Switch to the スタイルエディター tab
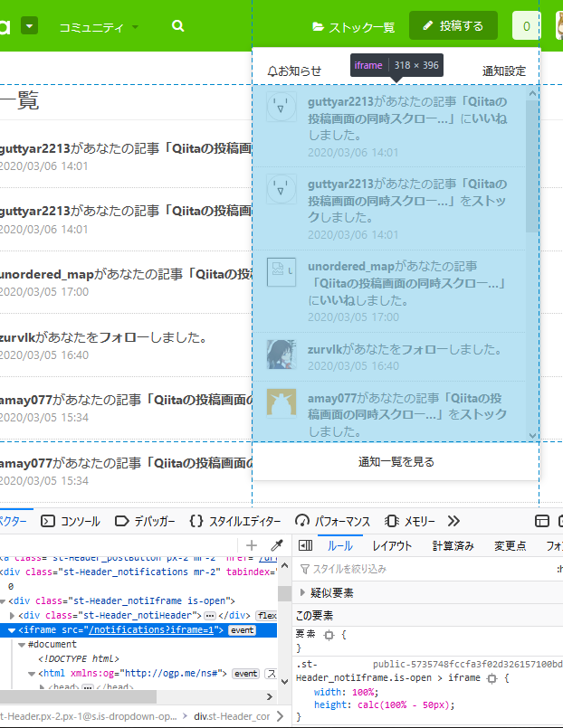The width and height of the screenshot is (563, 728). (235, 522)
